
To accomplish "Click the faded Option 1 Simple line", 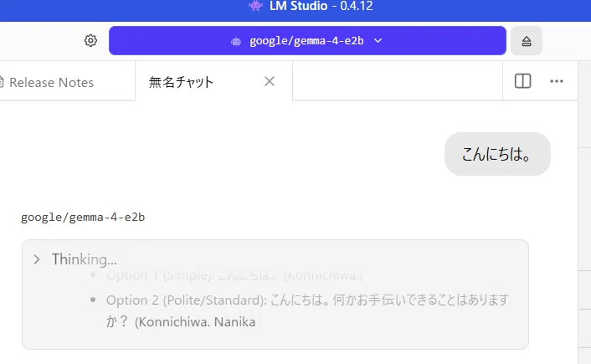I will click(x=234, y=275).
